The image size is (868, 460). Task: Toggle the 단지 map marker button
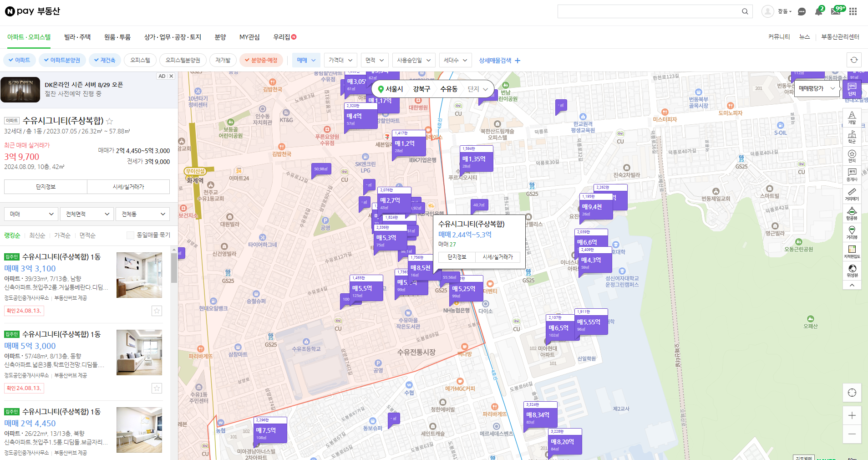tap(852, 90)
